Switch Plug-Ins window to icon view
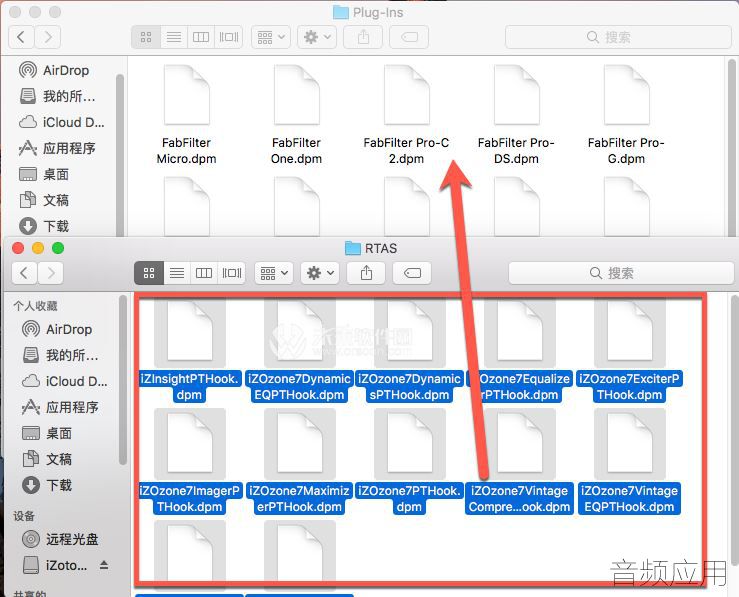The height and width of the screenshot is (597, 739). point(146,37)
